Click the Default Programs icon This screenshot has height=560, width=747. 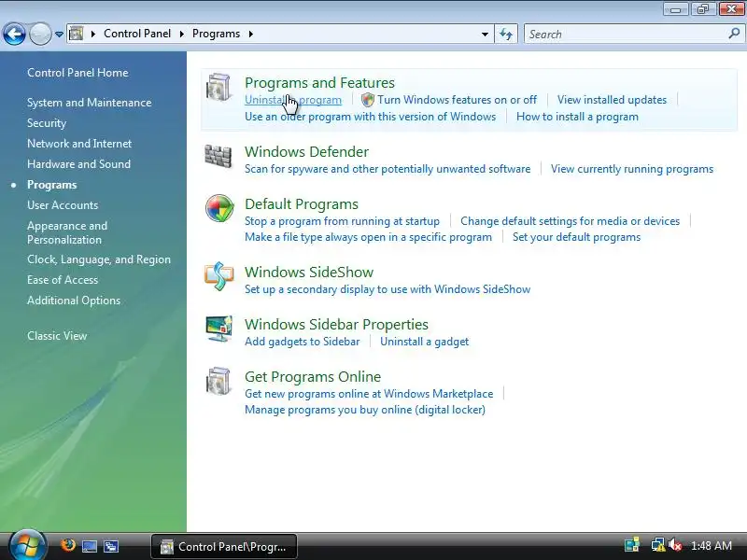219,208
